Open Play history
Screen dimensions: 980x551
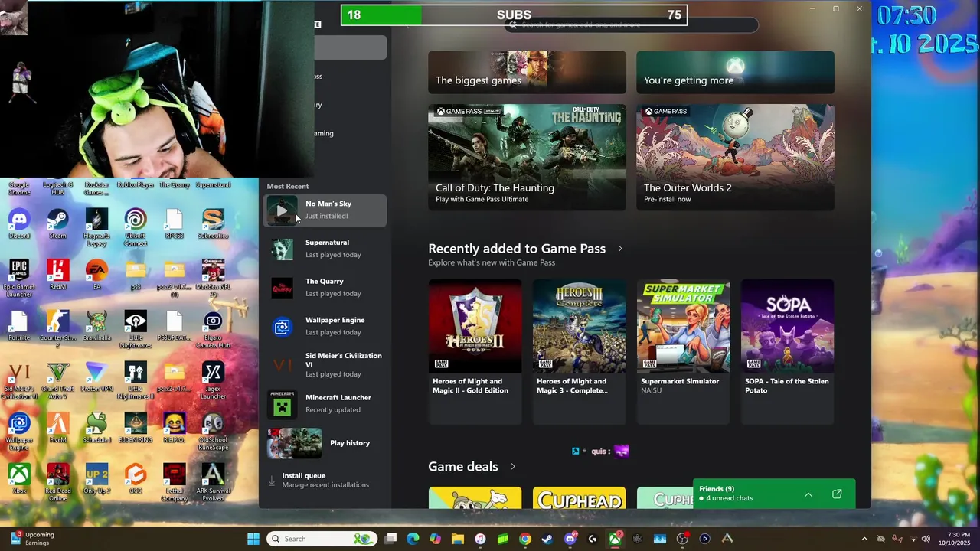click(x=325, y=443)
